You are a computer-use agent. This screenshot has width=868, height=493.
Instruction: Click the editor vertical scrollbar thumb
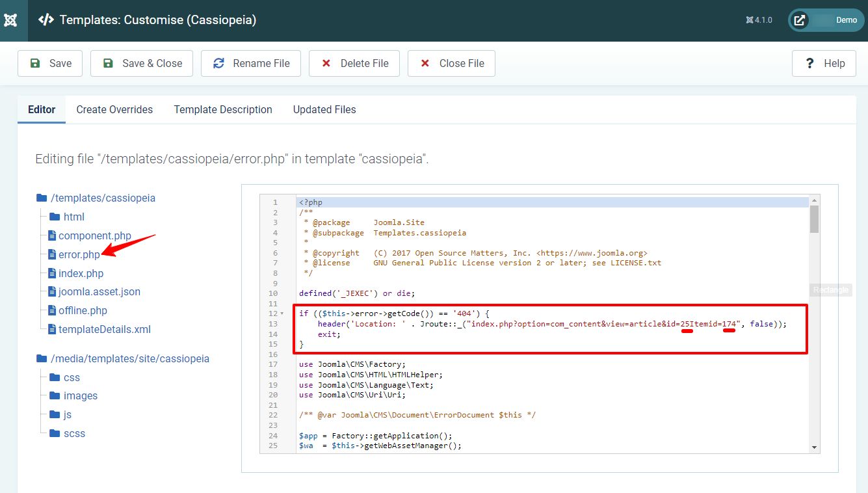(x=814, y=219)
